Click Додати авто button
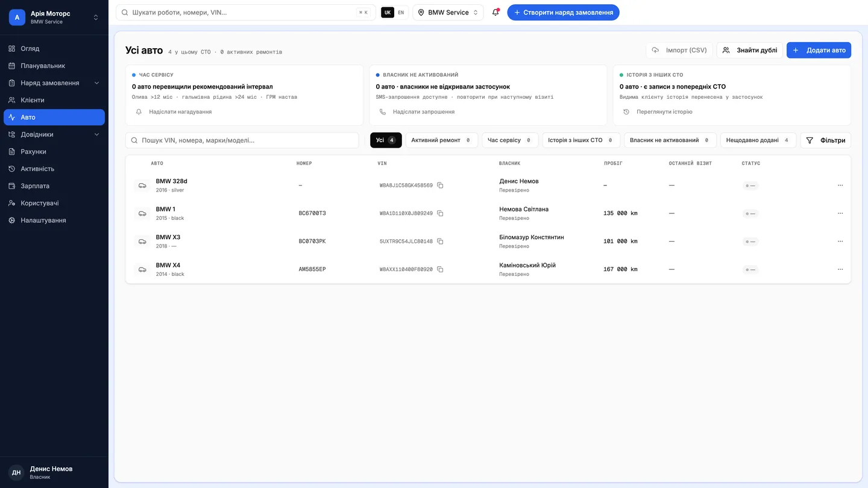 click(x=819, y=50)
